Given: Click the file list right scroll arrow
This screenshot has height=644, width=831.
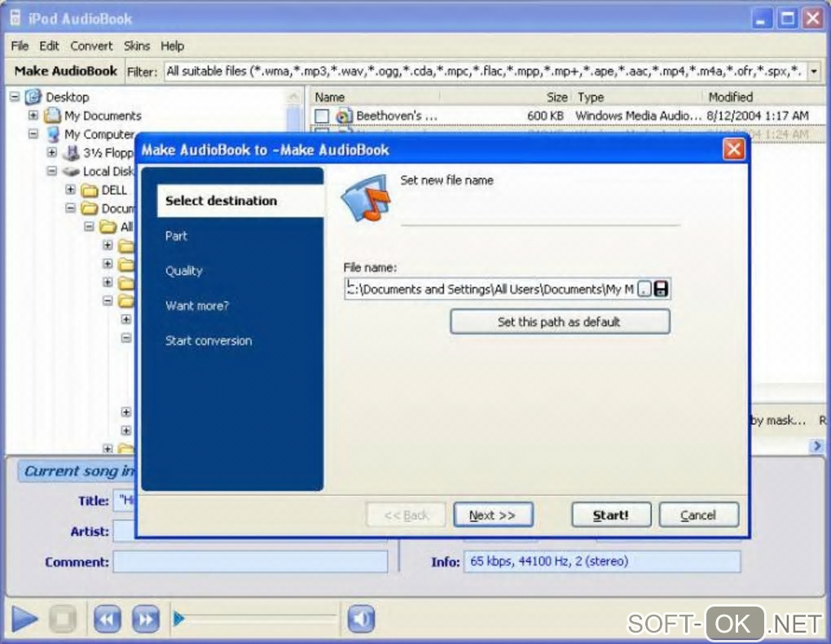Looking at the screenshot, I should [816, 446].
